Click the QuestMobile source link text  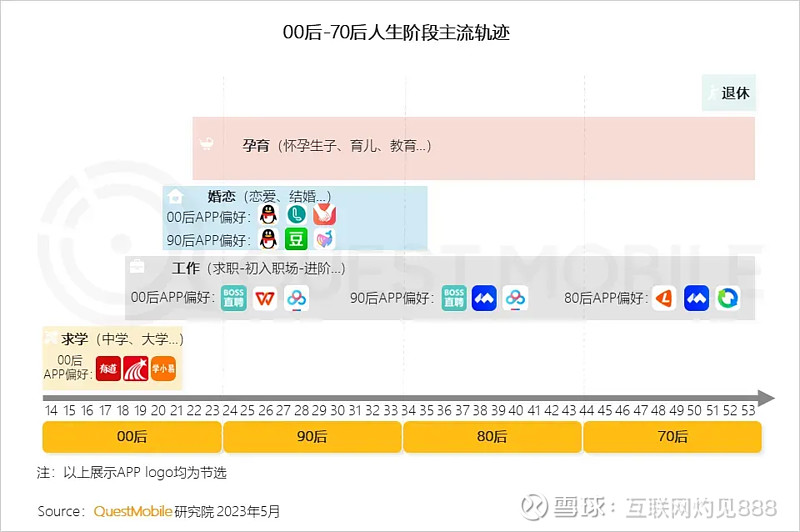[x=133, y=511]
